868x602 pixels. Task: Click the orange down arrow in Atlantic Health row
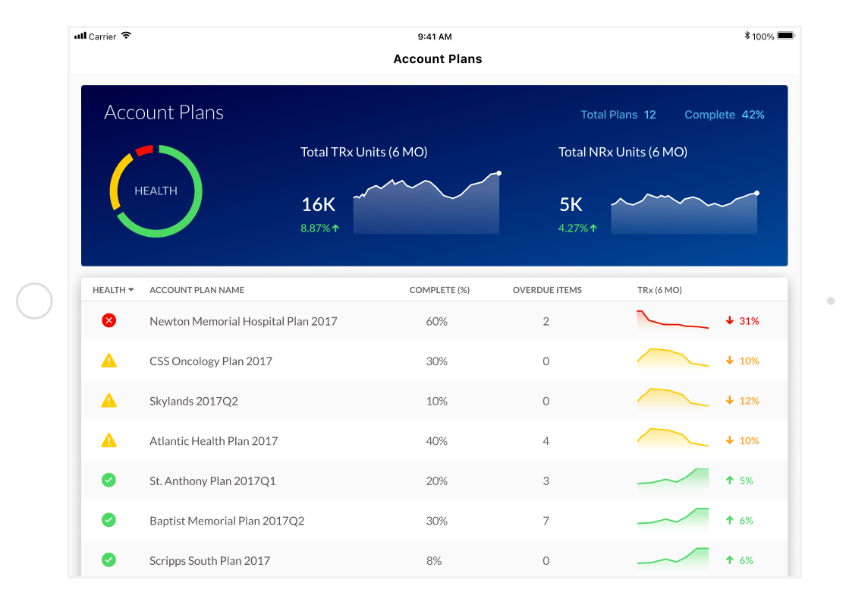[730, 440]
